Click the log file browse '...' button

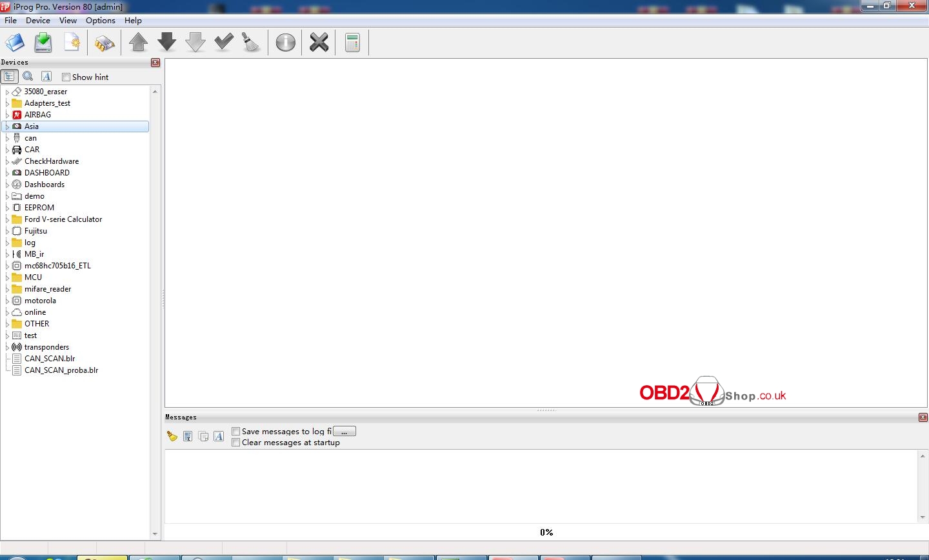[x=345, y=432]
